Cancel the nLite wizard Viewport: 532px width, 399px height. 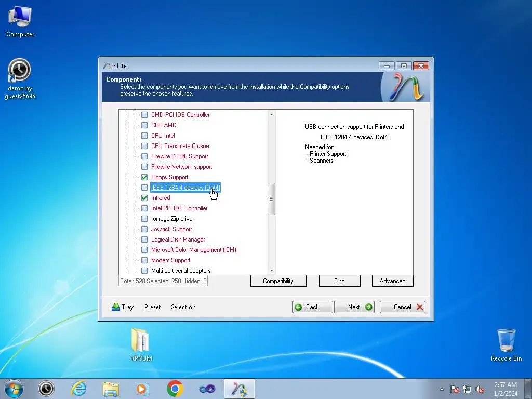[403, 307]
